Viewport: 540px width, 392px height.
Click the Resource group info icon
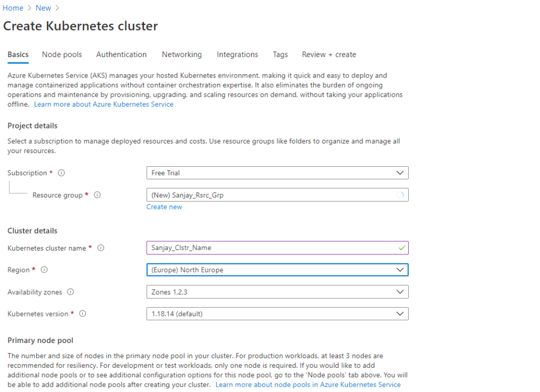tap(98, 195)
